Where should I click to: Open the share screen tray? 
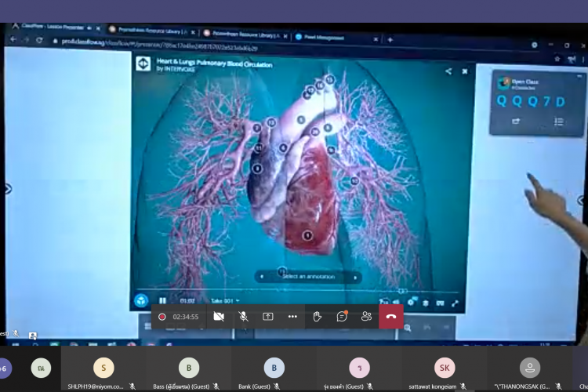coord(268,316)
